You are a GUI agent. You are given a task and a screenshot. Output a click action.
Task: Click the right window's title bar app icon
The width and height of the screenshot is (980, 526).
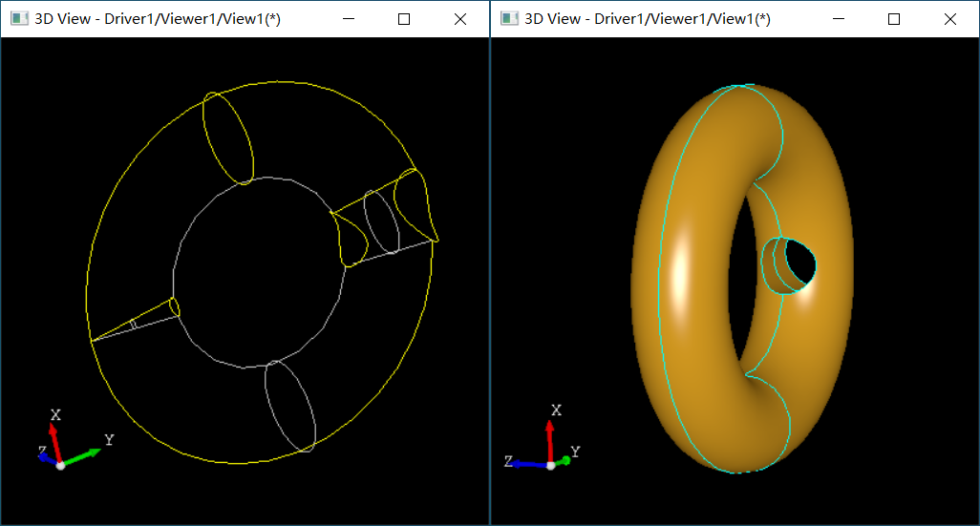(x=509, y=19)
